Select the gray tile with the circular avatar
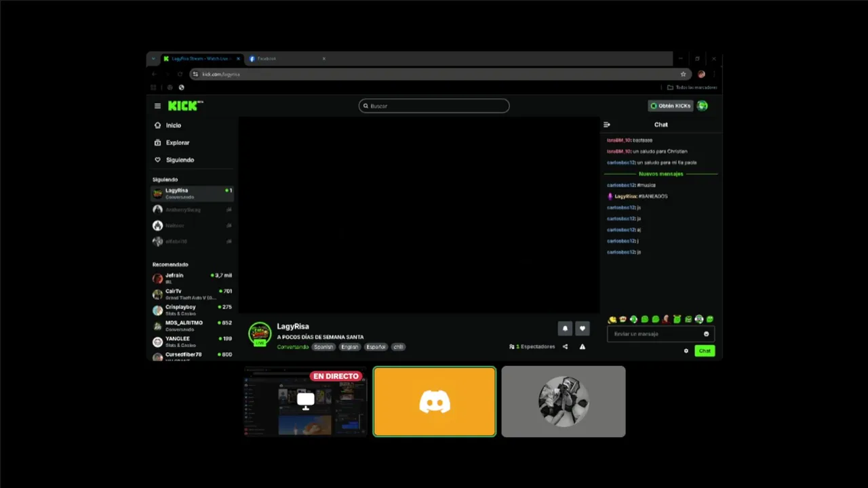Viewport: 868px width, 488px height. pos(564,401)
